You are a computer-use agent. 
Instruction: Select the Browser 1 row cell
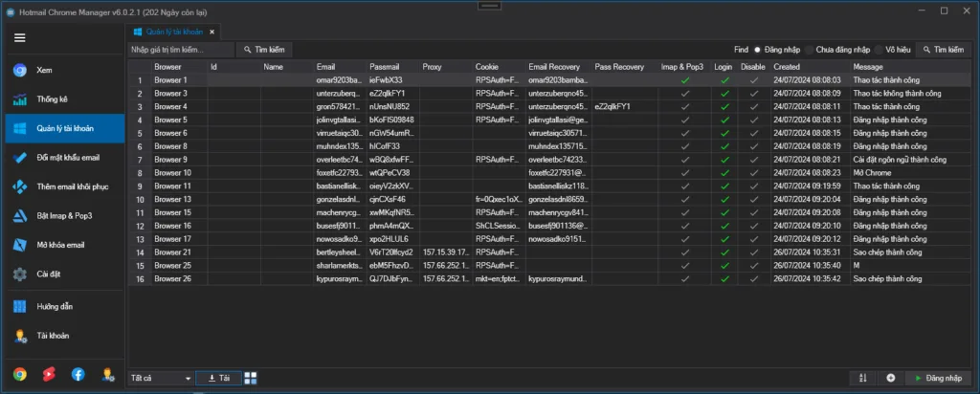click(x=179, y=80)
